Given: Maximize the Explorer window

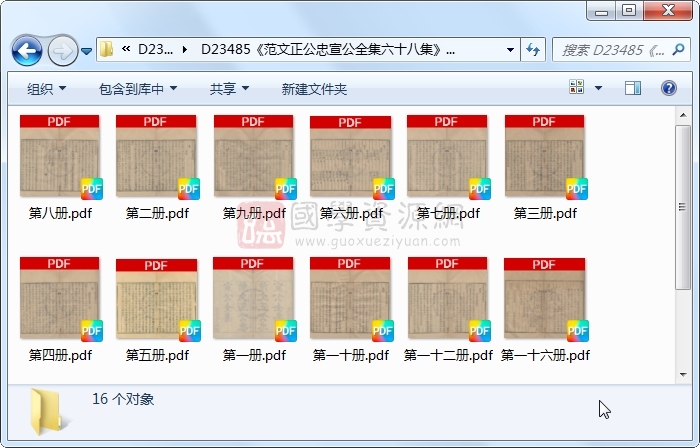Looking at the screenshot, I should [x=629, y=11].
